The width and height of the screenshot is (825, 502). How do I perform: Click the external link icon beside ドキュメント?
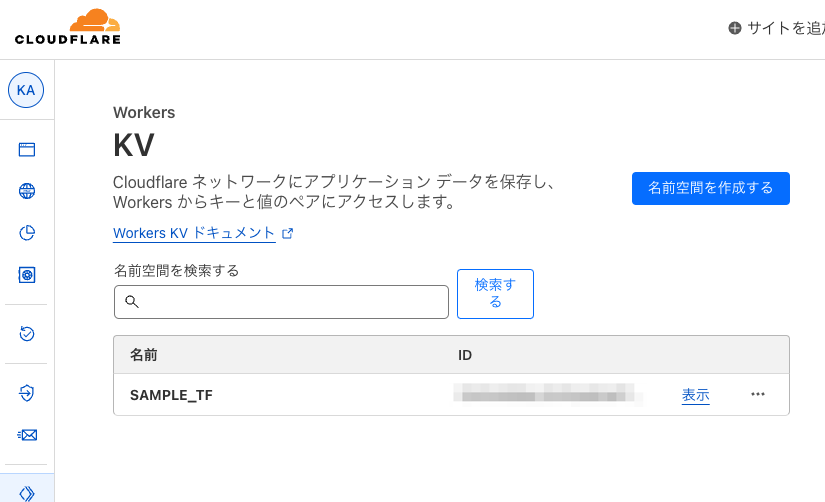click(287, 233)
